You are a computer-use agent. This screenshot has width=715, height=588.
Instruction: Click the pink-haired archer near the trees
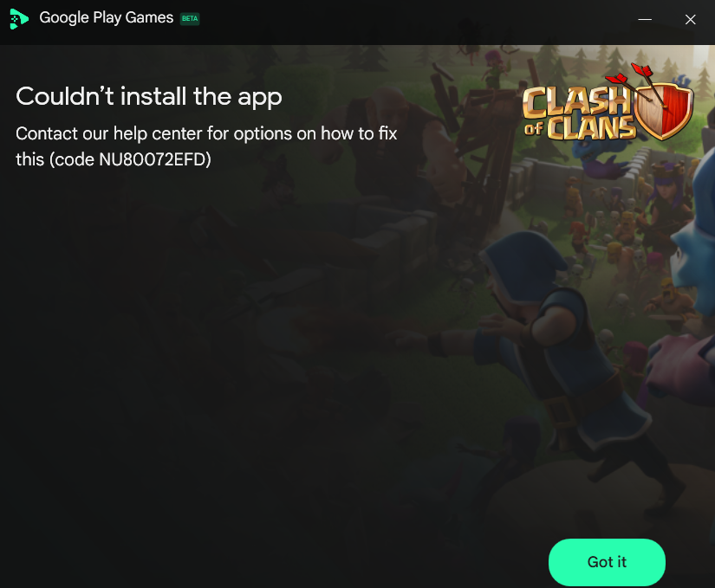tap(495, 68)
